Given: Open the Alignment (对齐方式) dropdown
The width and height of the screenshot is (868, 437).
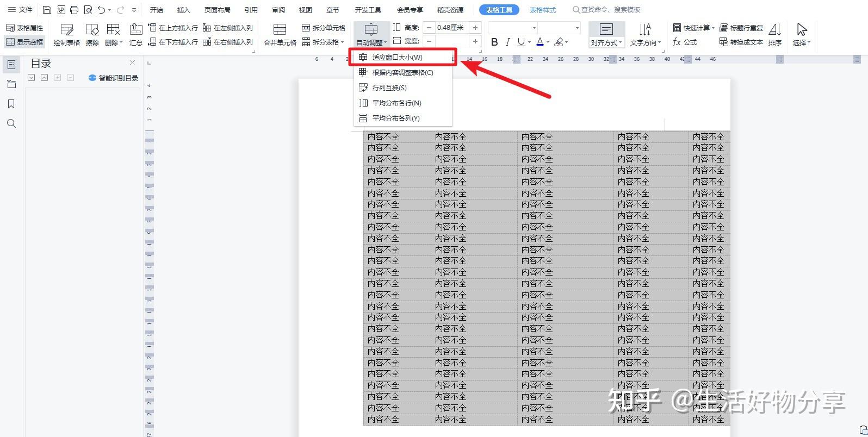Looking at the screenshot, I should (606, 34).
